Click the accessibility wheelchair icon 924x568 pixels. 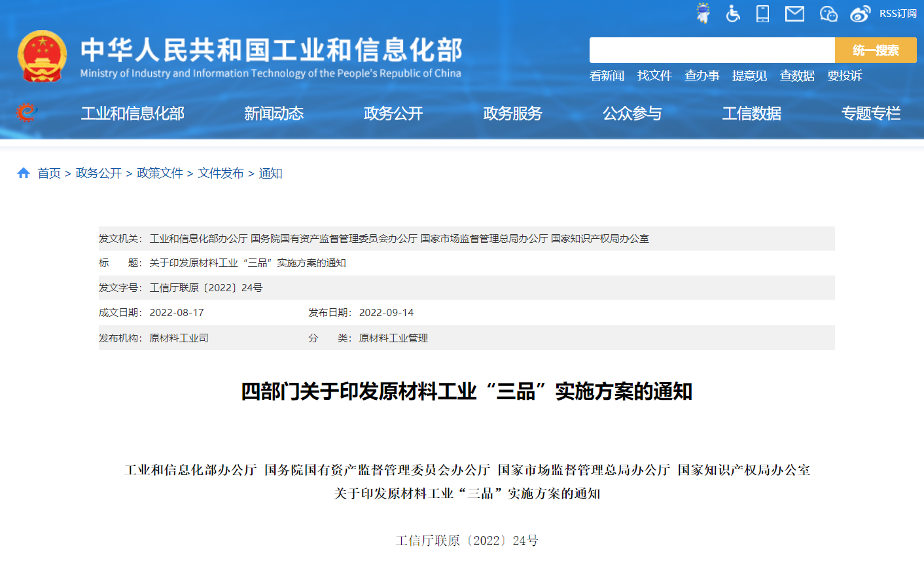tap(732, 13)
